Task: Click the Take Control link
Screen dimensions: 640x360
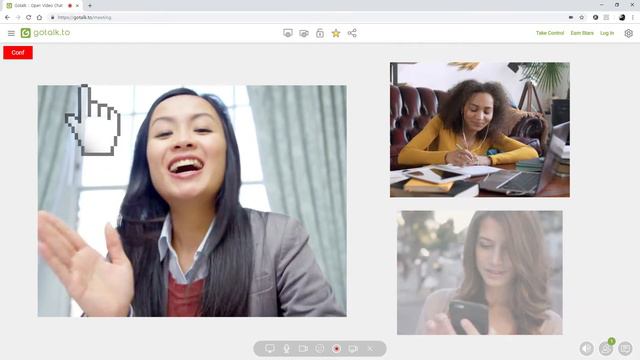Action: click(x=550, y=33)
